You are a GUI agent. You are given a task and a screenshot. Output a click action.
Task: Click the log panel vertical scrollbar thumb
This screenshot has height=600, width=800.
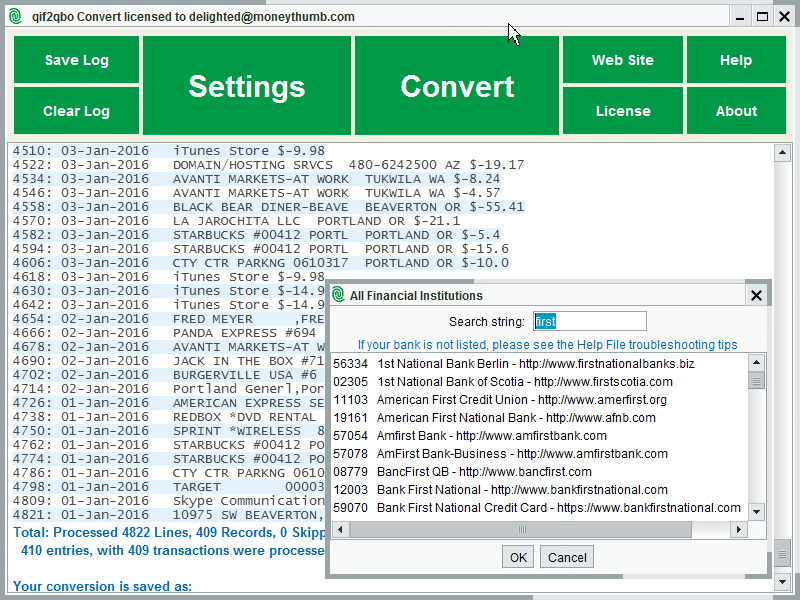(x=782, y=555)
